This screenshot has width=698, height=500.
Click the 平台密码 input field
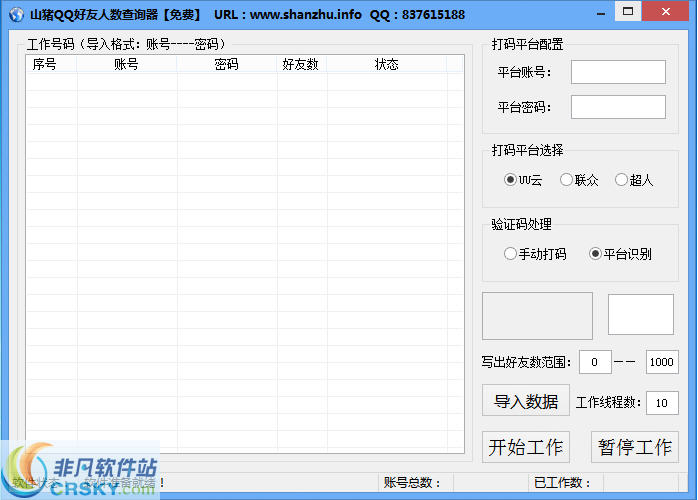tap(618, 107)
